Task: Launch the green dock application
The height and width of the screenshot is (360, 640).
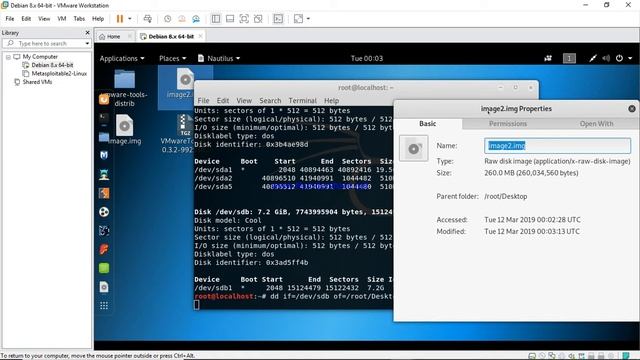Action: [x=104, y=268]
